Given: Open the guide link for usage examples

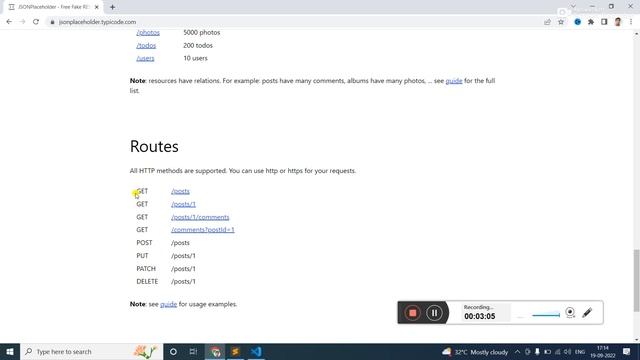Looking at the screenshot, I should (168, 304).
